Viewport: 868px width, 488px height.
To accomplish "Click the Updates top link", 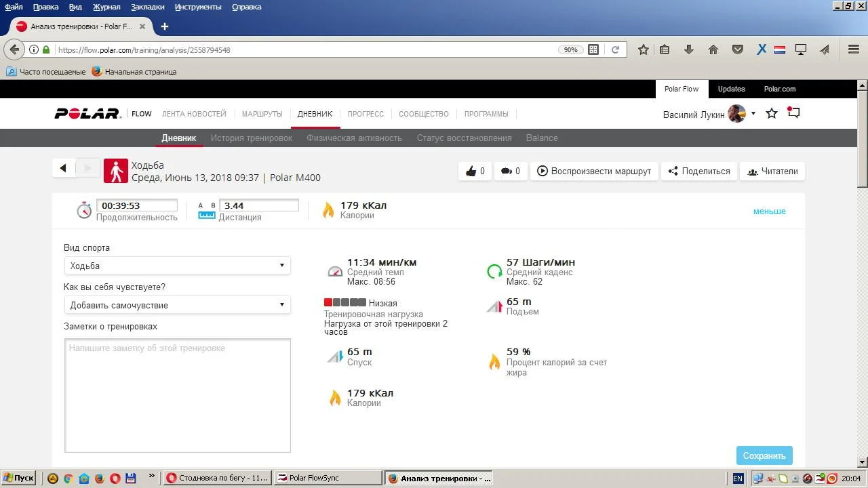I will click(x=731, y=89).
